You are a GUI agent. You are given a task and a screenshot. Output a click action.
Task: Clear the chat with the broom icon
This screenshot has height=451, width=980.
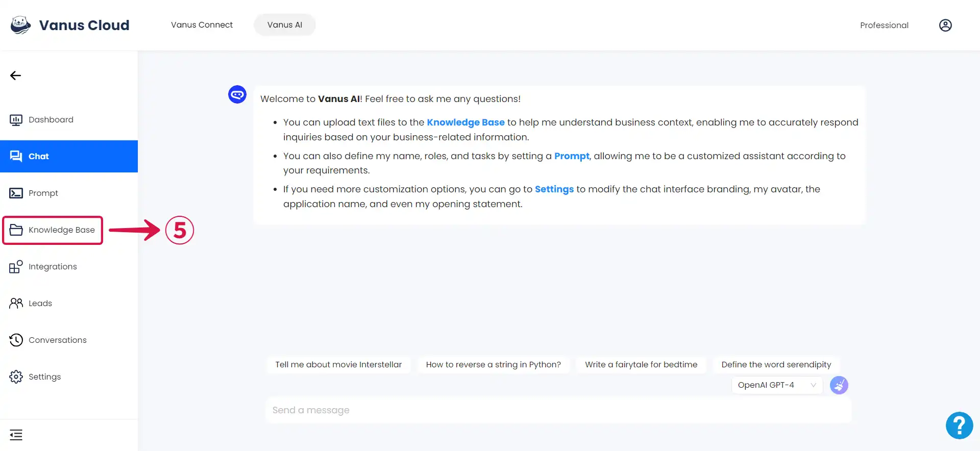pyautogui.click(x=839, y=385)
